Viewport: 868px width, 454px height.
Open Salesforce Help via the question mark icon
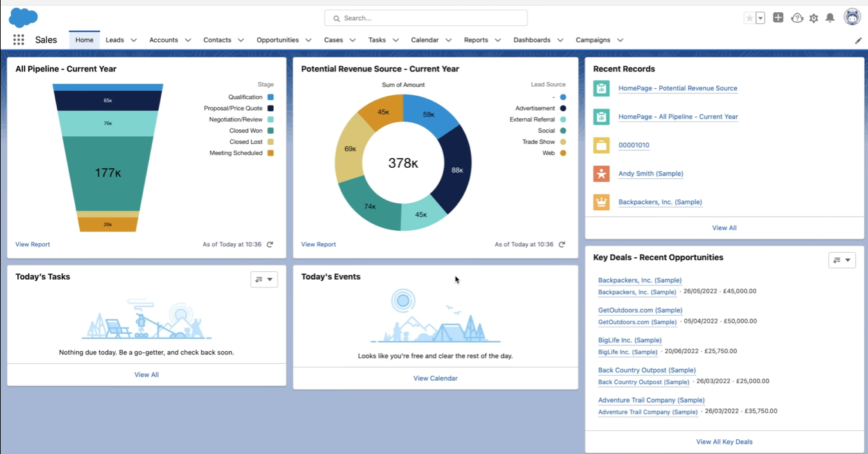[797, 18]
